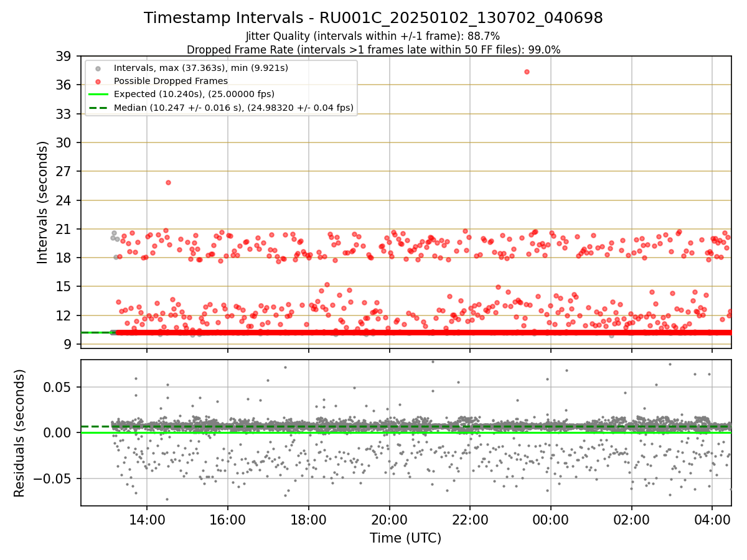Click the '04:00' x-axis tick label
Viewport: 747px width, 560px height.
(x=713, y=519)
